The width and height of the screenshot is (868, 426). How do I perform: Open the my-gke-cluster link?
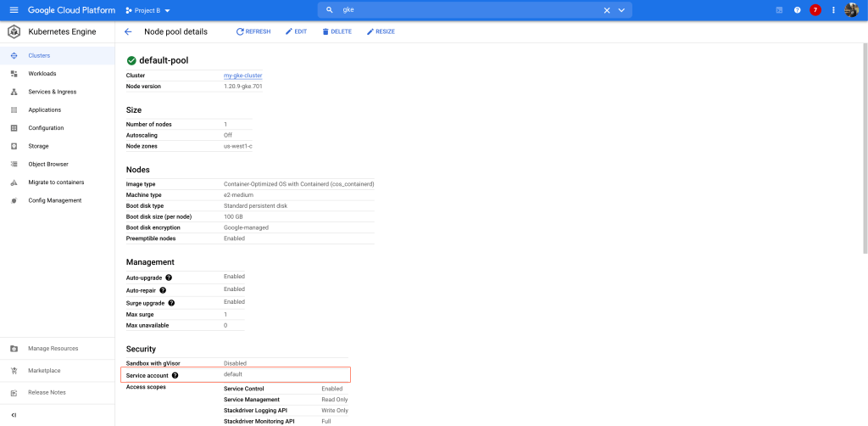point(242,76)
